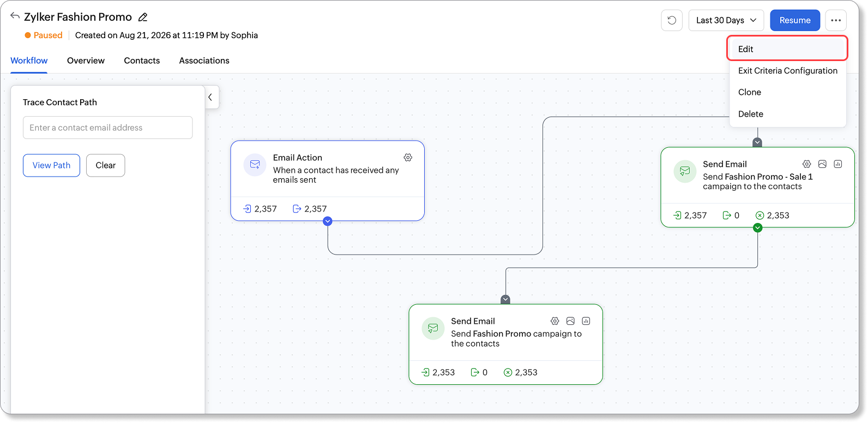Click failed count 2,353 on Sale 1 card
Screen dimensions: 868x423
click(x=773, y=215)
